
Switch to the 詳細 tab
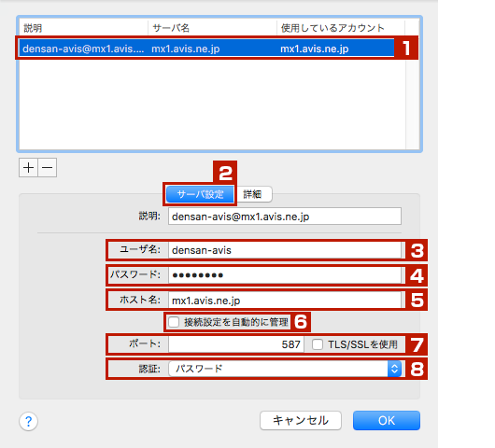pyautogui.click(x=253, y=194)
